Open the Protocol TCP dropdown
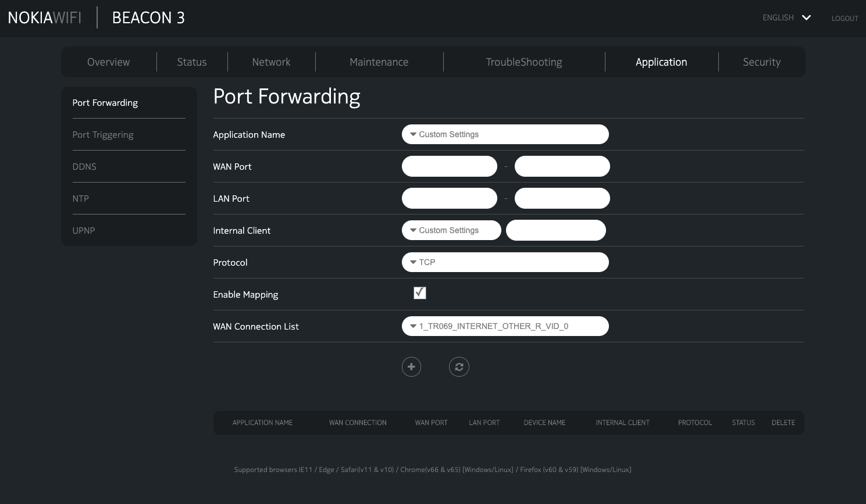Viewport: 866px width, 504px height. pyautogui.click(x=505, y=262)
